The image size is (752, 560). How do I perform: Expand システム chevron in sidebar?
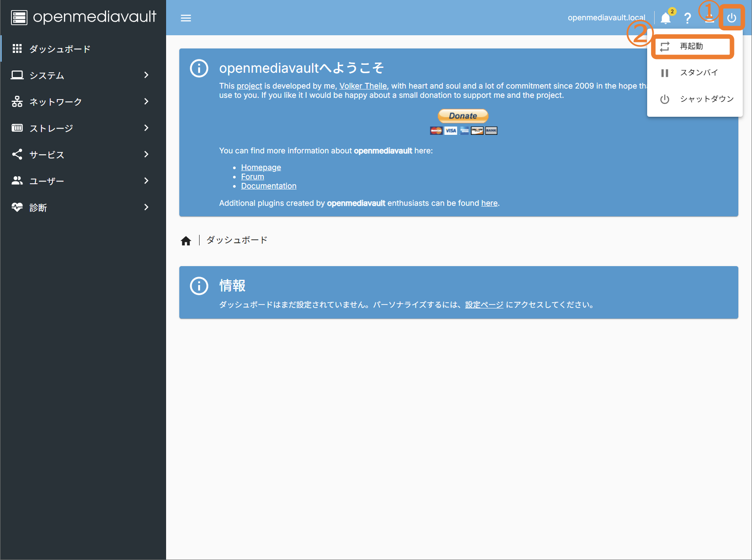(146, 75)
